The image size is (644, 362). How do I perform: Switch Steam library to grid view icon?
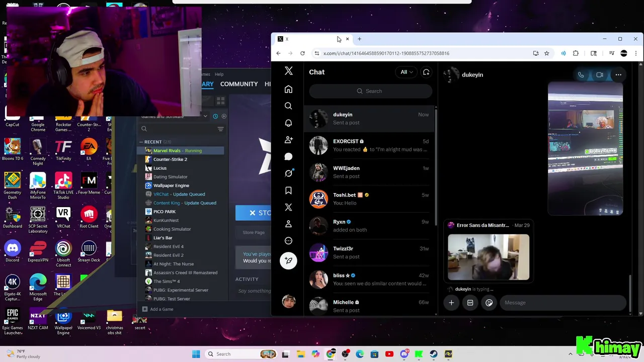pyautogui.click(x=220, y=101)
